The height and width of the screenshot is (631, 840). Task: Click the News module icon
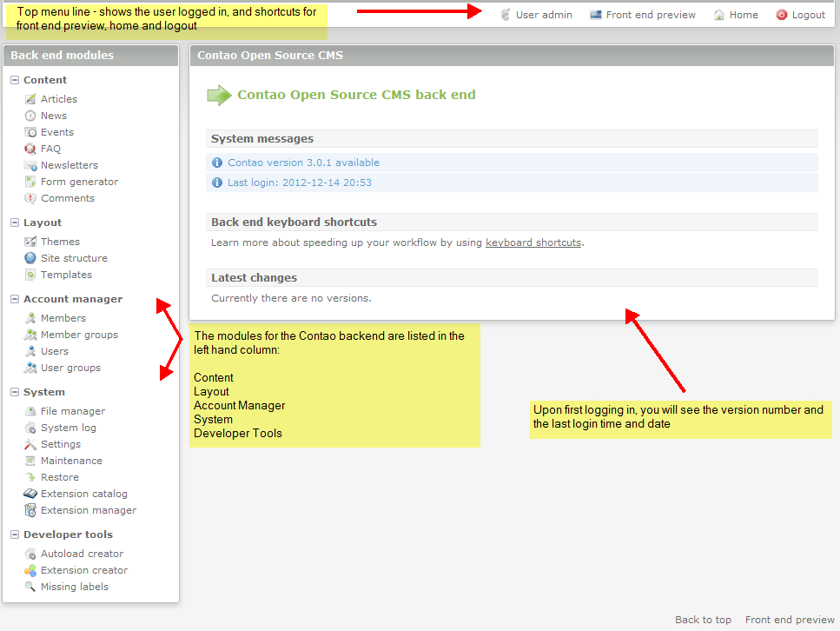click(30, 116)
